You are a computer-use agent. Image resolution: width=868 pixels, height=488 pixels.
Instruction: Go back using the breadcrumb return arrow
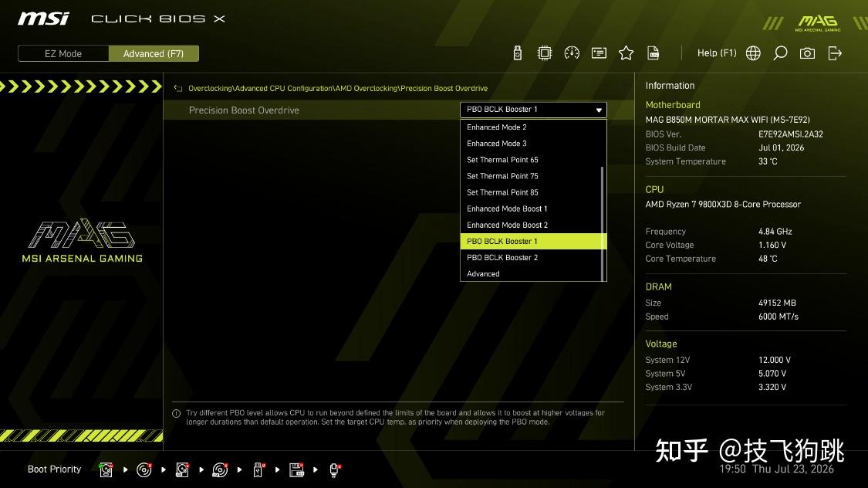(x=178, y=88)
